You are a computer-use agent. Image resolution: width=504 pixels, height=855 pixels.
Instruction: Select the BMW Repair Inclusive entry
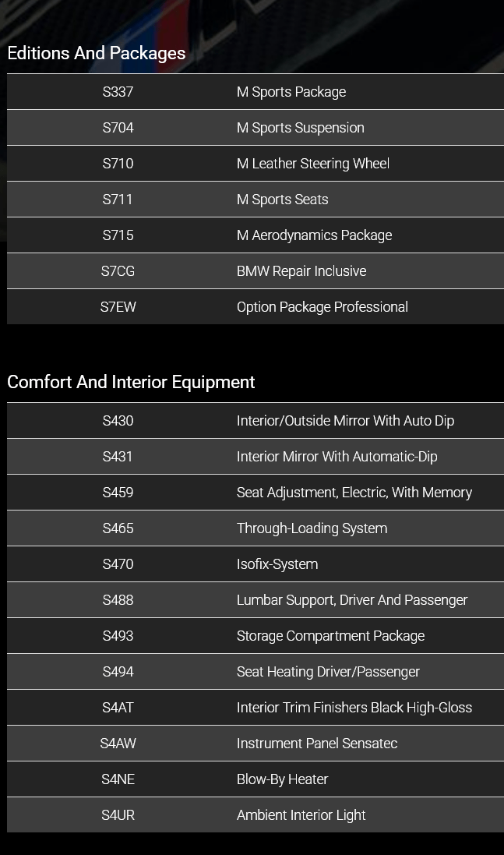coord(301,271)
